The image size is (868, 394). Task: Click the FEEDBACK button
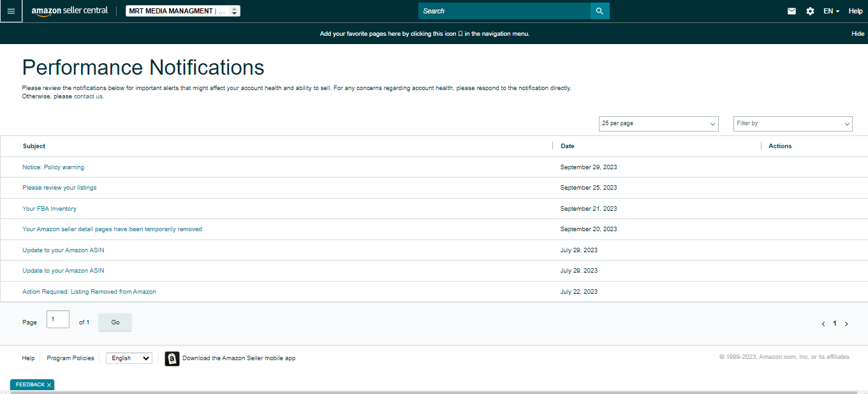[30, 385]
